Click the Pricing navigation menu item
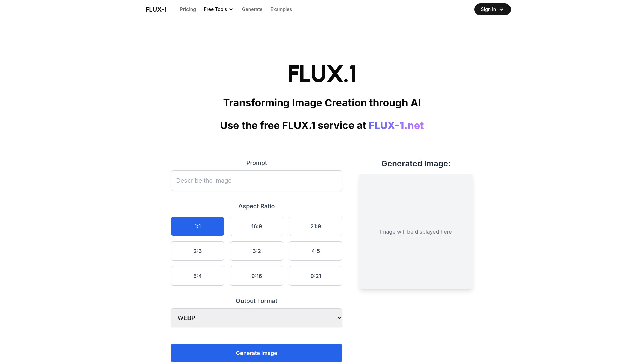Image resolution: width=644 pixels, height=362 pixels. (188, 9)
